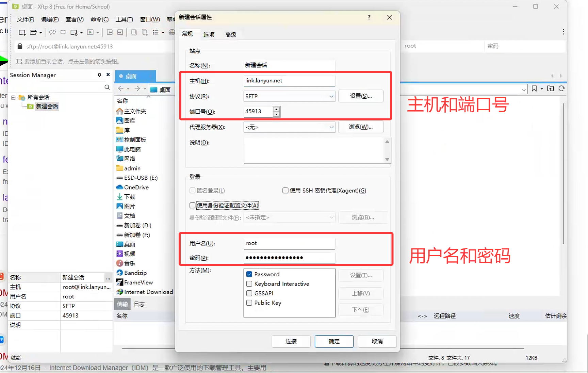Image resolution: width=588 pixels, height=373 pixels.
Task: Enable SSH key agent (Xagent) checkbox
Action: [285, 191]
